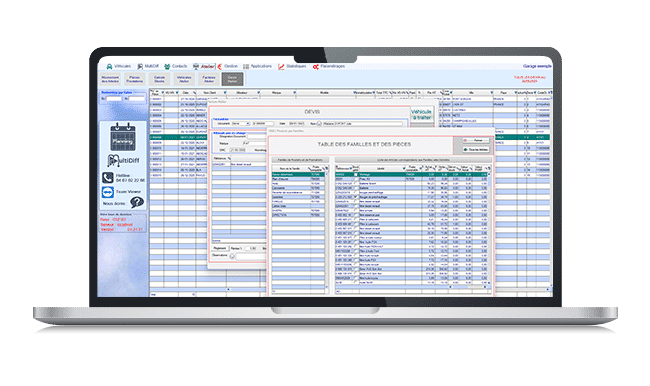The width and height of the screenshot is (650, 386).
Task: Click the vertical scrollbar of the pieces list
Action: click(x=490, y=228)
